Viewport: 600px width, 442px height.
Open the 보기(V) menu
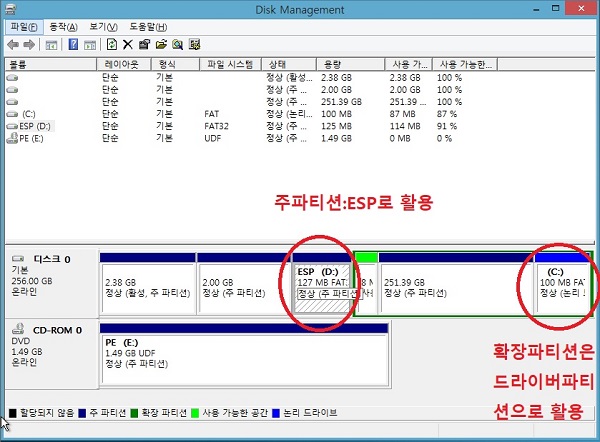[x=103, y=27]
